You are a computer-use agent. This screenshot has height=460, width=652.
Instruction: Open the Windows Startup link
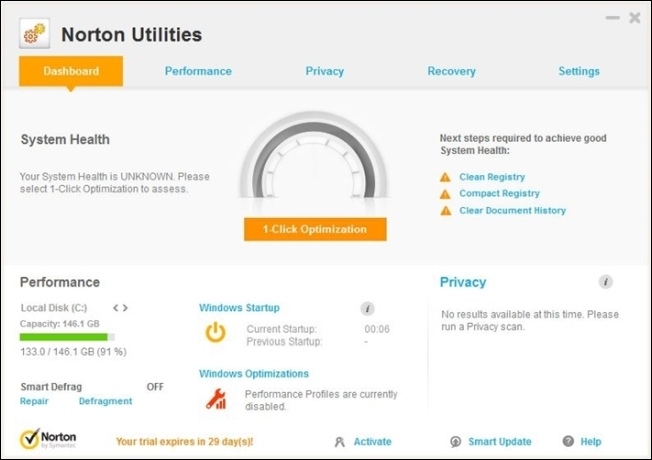click(x=239, y=308)
